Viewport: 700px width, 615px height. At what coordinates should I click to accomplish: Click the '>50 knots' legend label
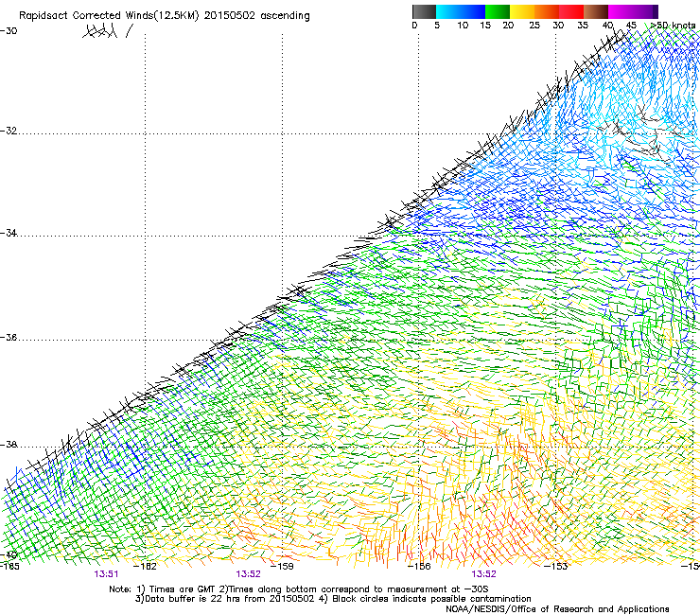click(673, 26)
